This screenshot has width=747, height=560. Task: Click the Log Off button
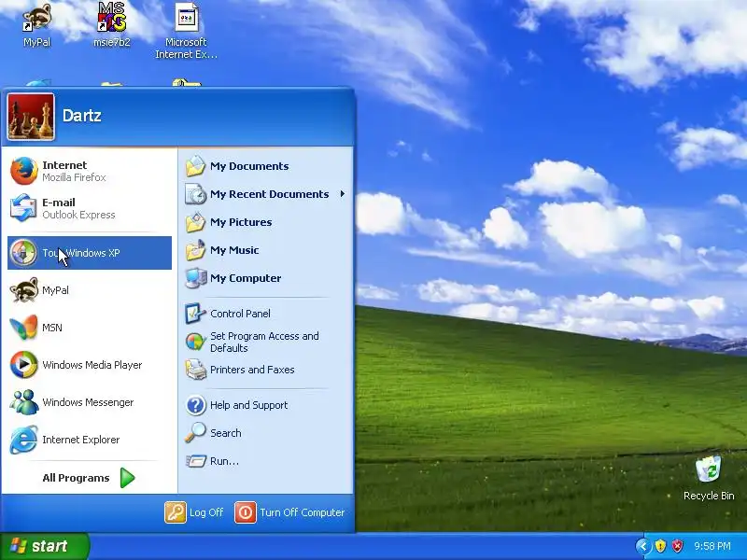click(194, 512)
